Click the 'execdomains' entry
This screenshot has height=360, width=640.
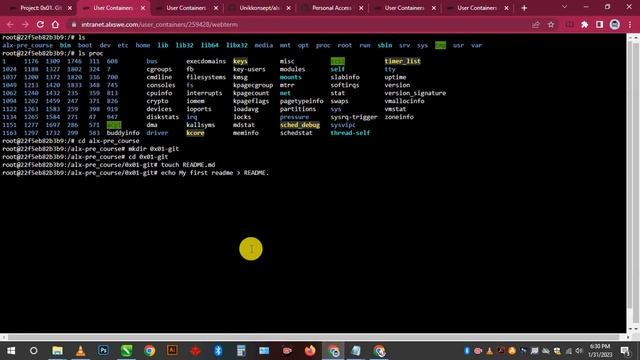206,61
